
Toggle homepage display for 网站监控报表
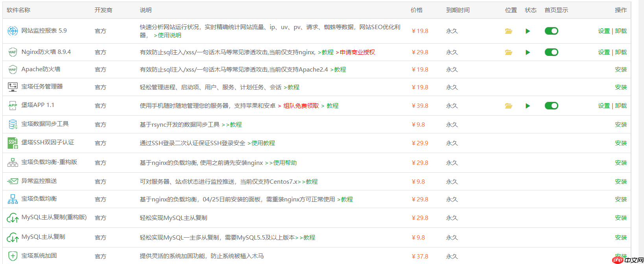[551, 31]
